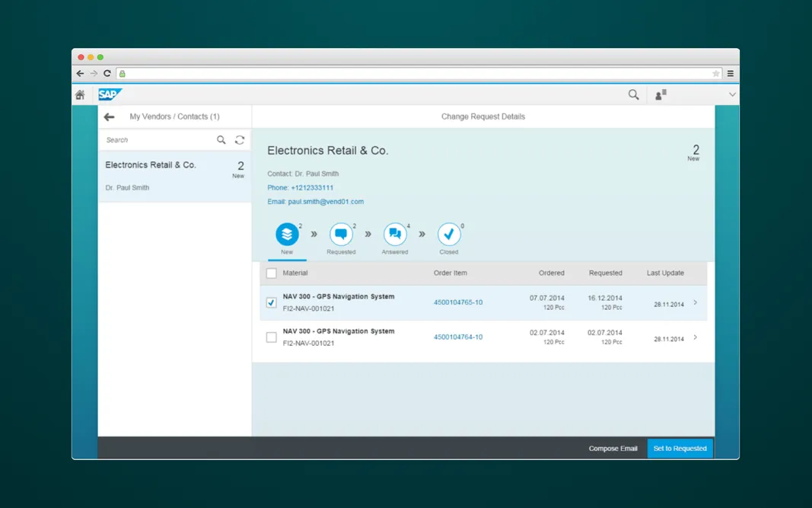Screen dimensions: 812x508
Task: Refresh the vendor contacts list
Action: click(240, 140)
